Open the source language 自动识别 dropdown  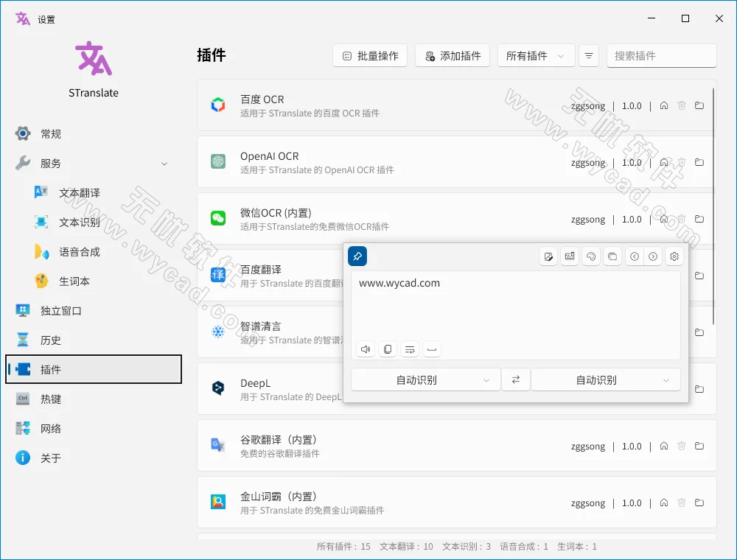click(x=425, y=379)
